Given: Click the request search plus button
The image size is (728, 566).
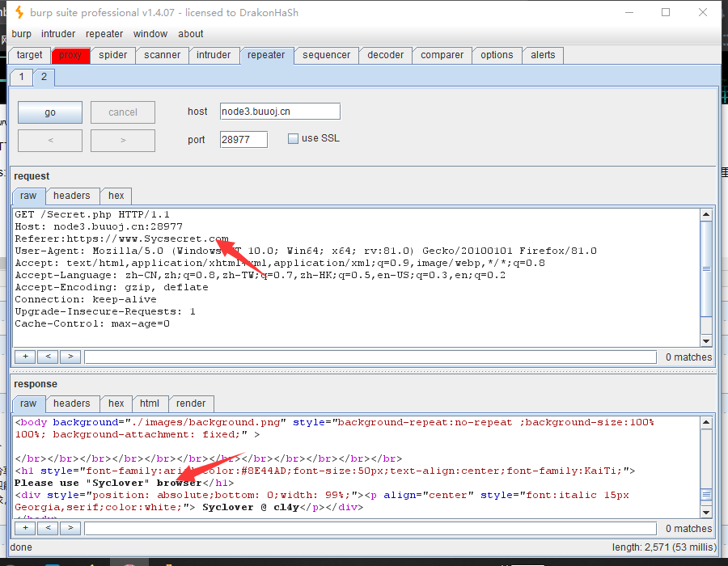Looking at the screenshot, I should point(26,357).
